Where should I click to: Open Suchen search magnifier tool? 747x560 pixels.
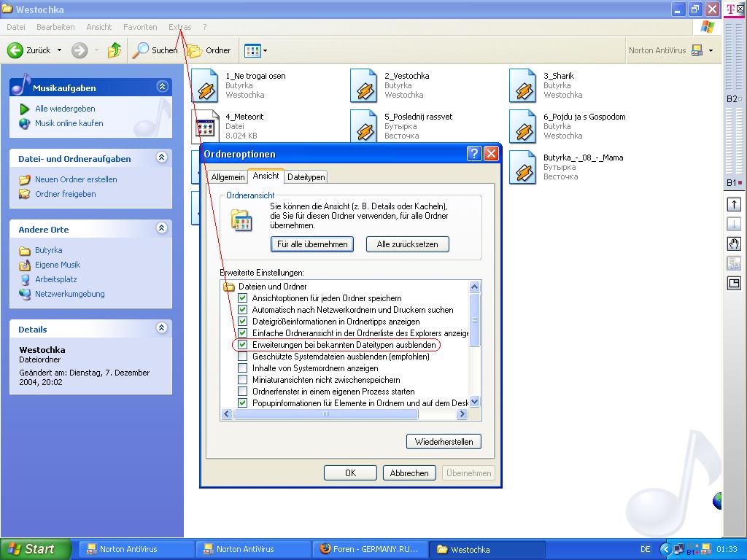(x=140, y=50)
